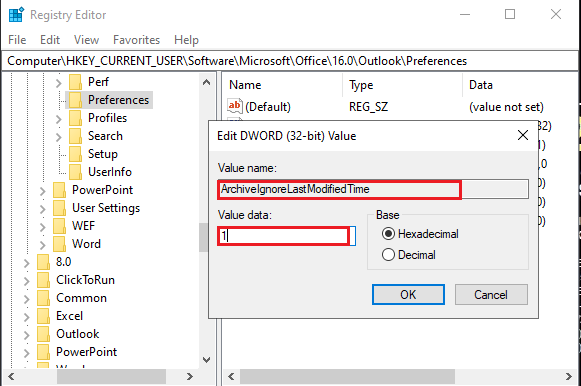Screen dimensions: 581x386
Task: Click the (value not set) data cell
Action: (x=506, y=107)
